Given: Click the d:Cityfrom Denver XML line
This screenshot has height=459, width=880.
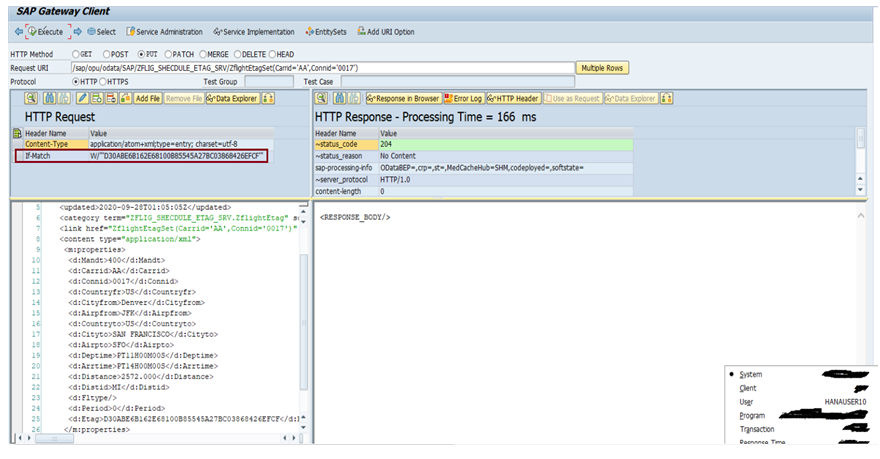Looking at the screenshot, I should [136, 302].
